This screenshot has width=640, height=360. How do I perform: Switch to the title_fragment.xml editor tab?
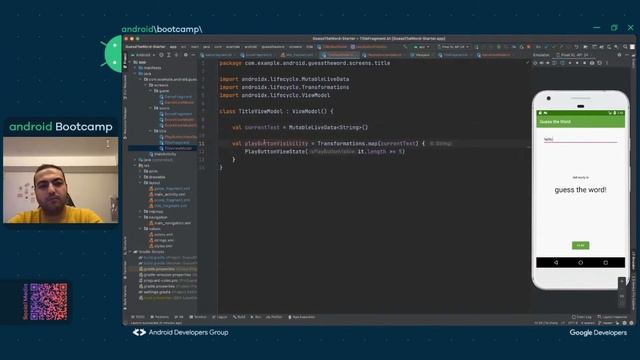pyautogui.click(x=299, y=55)
